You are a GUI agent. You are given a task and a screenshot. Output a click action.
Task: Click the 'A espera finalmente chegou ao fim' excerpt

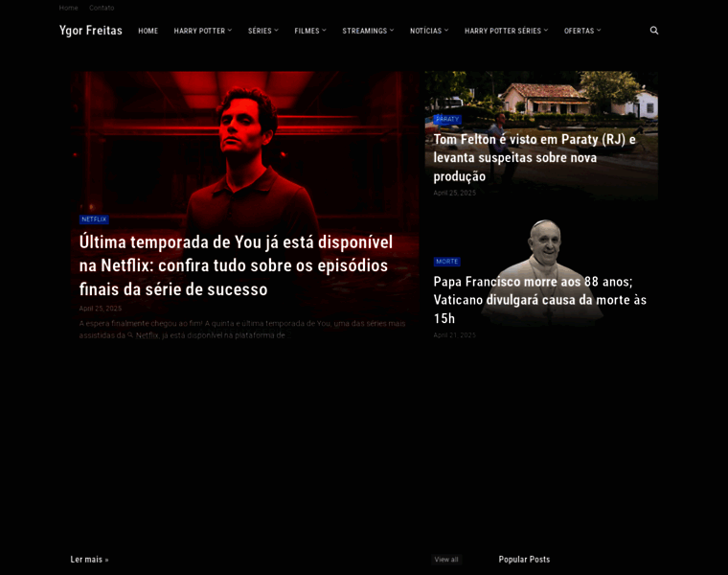click(x=242, y=330)
